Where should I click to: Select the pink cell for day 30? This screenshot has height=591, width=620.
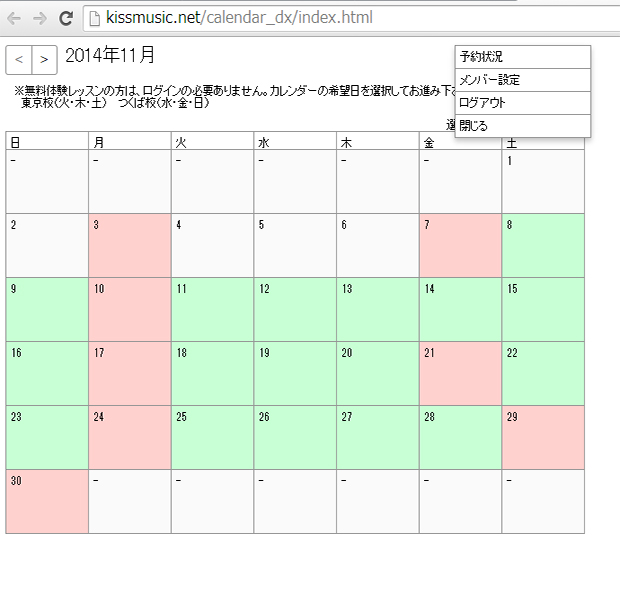click(x=47, y=502)
